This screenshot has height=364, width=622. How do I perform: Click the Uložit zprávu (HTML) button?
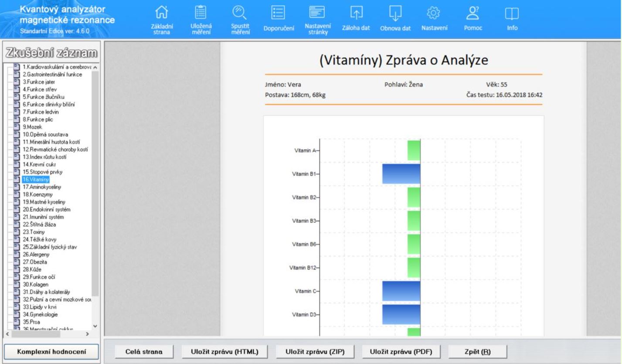coord(224,352)
